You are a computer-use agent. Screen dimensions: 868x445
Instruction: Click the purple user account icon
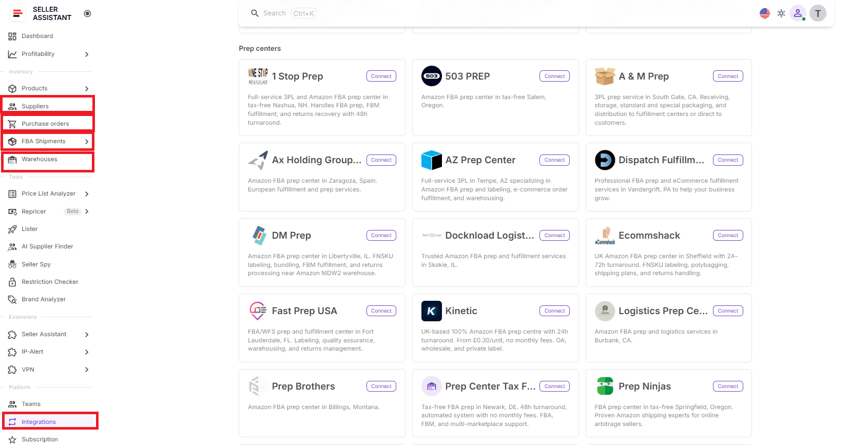(798, 13)
